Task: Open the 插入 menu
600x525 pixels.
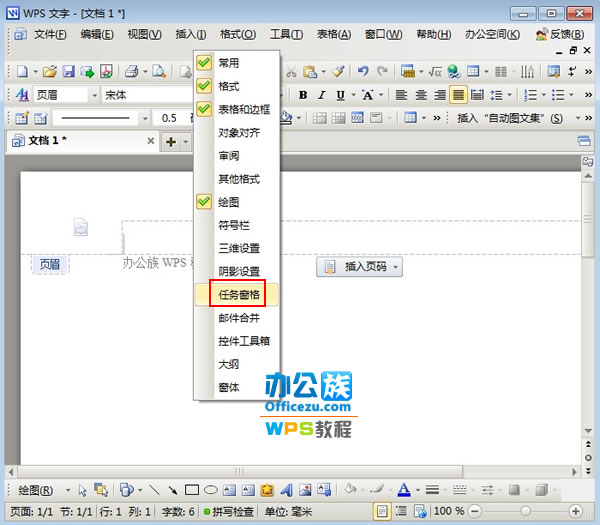Action: [x=191, y=34]
